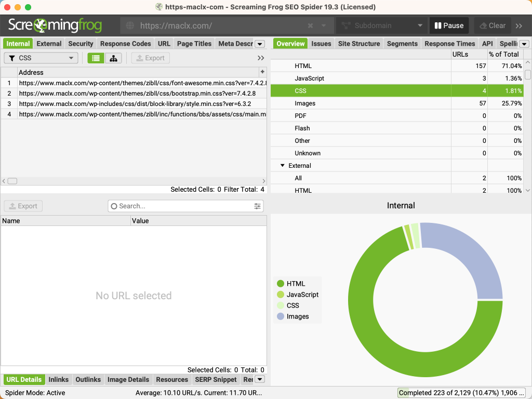
Task: Open the search filter options sliders icon
Action: click(x=257, y=206)
